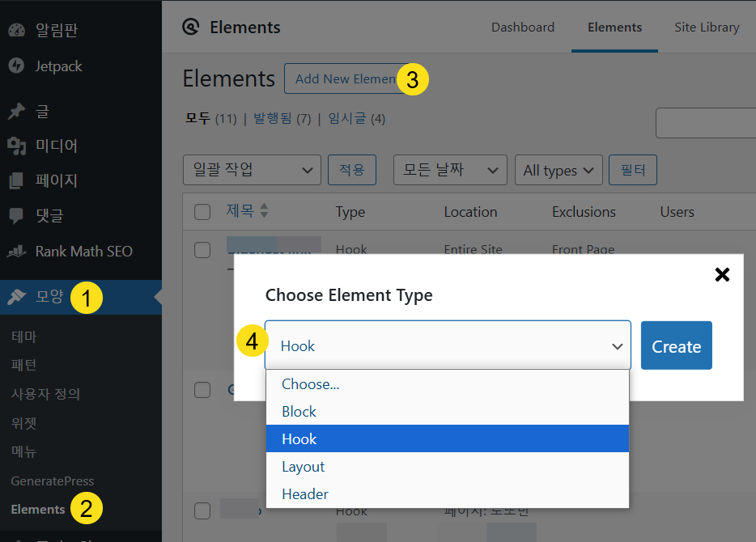Check the bottom Hook row checkbox
The image size is (756, 542).
202,510
